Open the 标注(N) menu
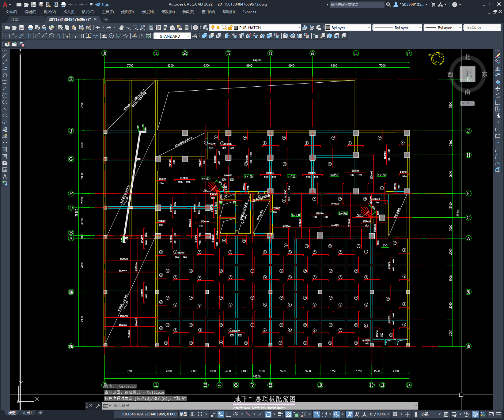Image resolution: width=504 pixels, height=420 pixels. click(x=147, y=12)
